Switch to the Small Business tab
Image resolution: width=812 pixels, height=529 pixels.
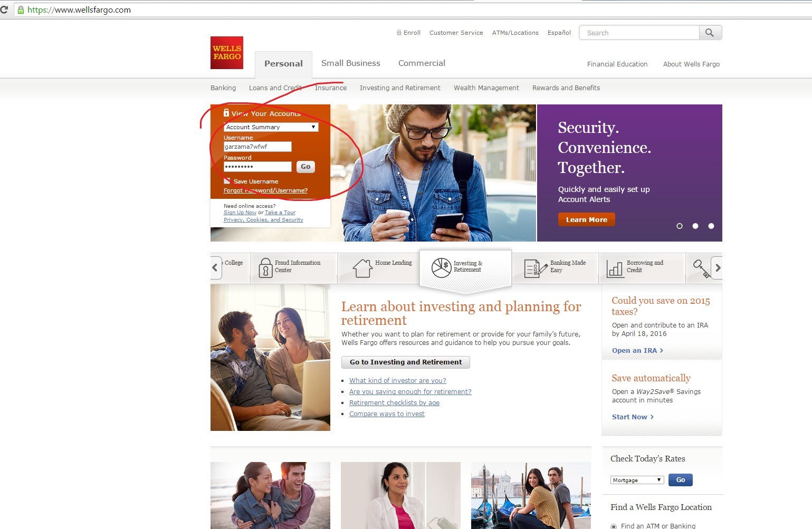click(351, 63)
